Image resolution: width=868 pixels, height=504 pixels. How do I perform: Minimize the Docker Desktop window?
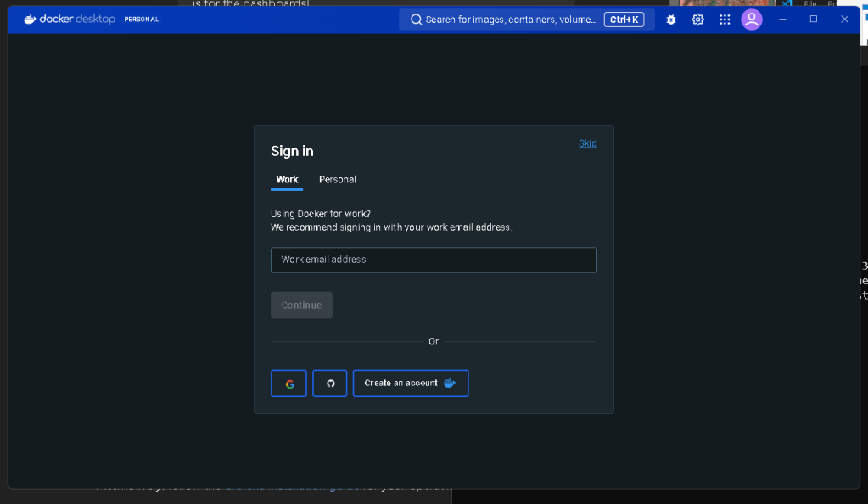(x=782, y=20)
